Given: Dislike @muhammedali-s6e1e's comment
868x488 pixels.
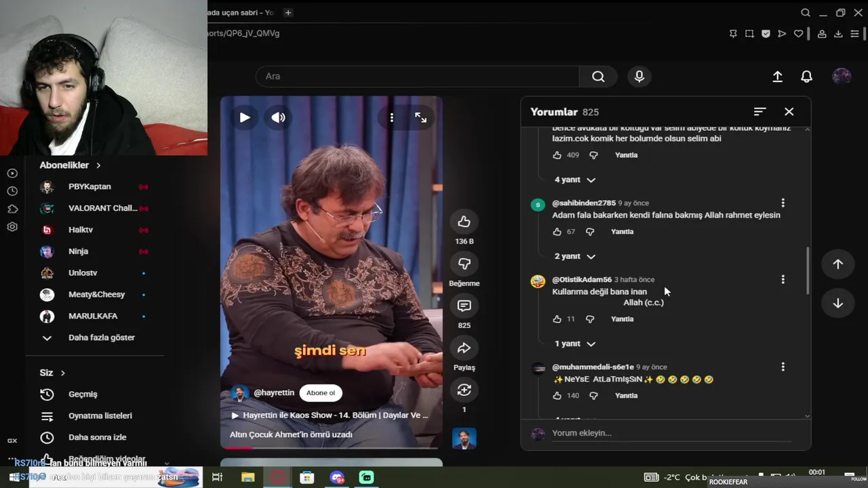Looking at the screenshot, I should click(594, 396).
